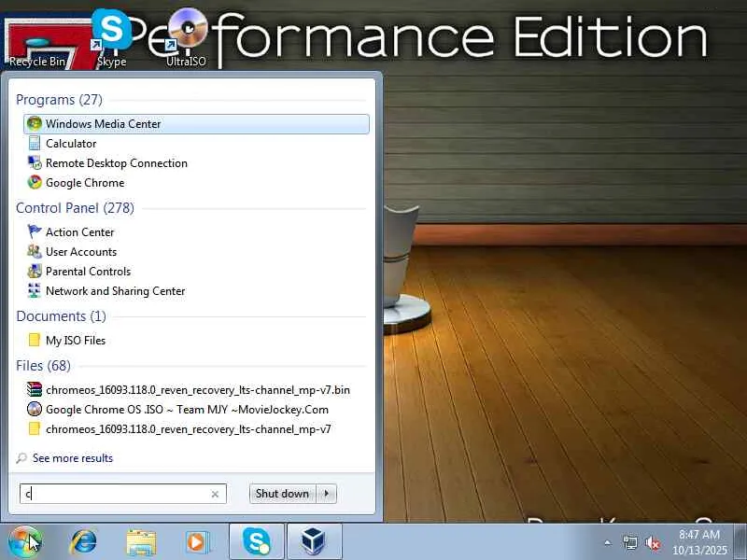Select "User Accounts" text
Viewport: 747px width, 560px height.
(x=81, y=251)
